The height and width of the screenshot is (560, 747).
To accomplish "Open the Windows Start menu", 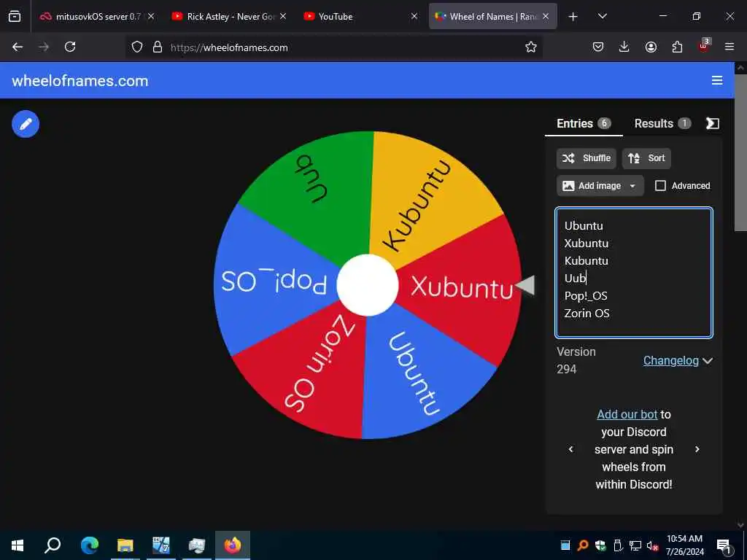I will (18, 545).
